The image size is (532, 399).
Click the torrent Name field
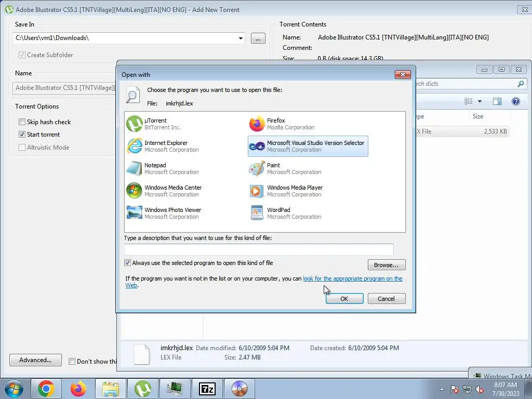(x=64, y=88)
